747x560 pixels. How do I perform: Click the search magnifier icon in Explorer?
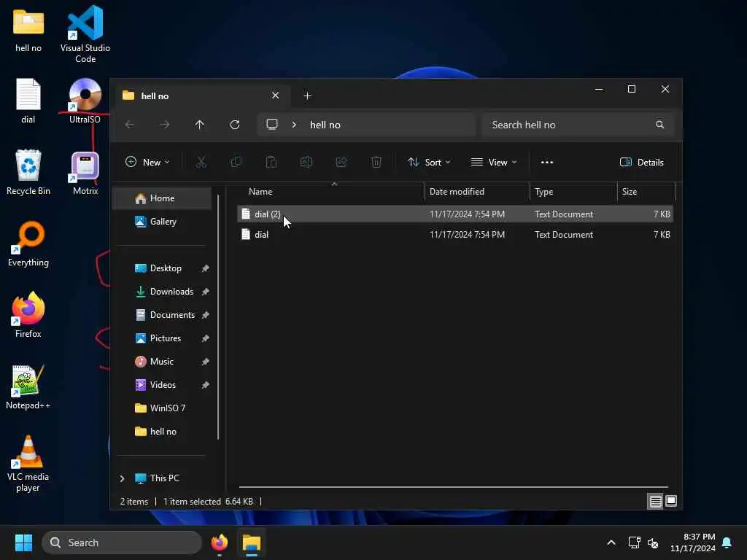click(x=659, y=125)
